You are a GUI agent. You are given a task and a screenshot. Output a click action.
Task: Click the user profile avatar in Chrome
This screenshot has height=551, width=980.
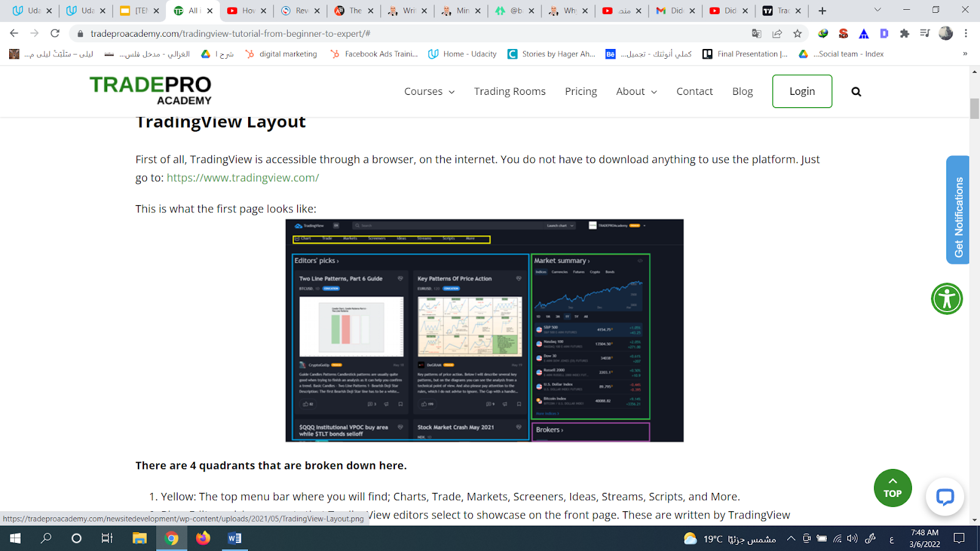946,34
